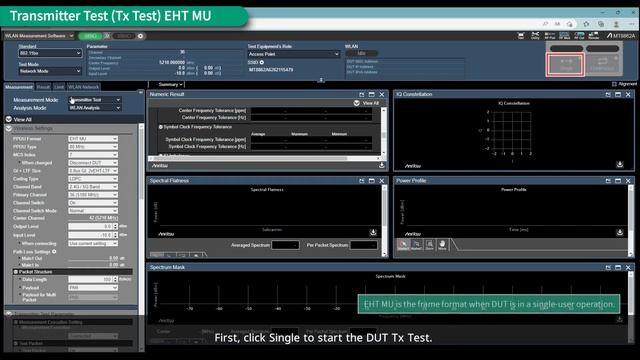Select the zoom tool in Power Profile toolbar
This screenshot has height=360, width=640.
(x=429, y=244)
